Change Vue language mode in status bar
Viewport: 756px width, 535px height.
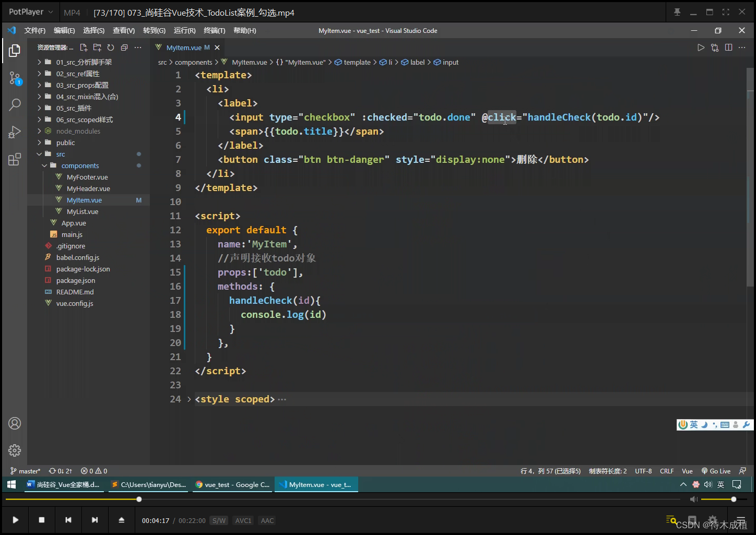[x=687, y=471]
